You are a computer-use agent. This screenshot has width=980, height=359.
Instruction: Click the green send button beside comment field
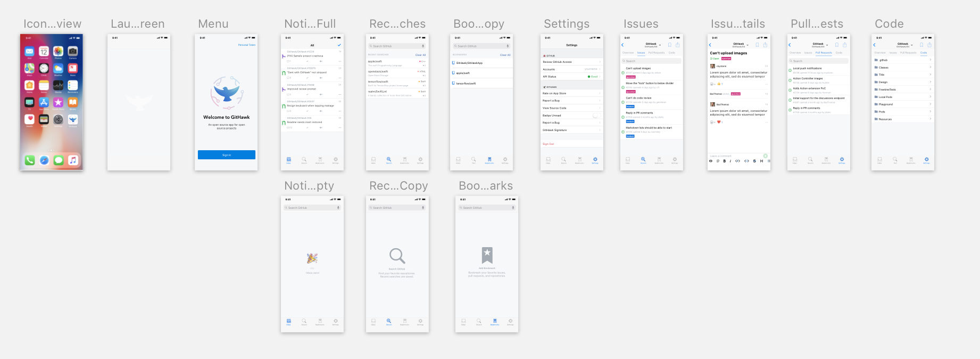click(x=766, y=156)
